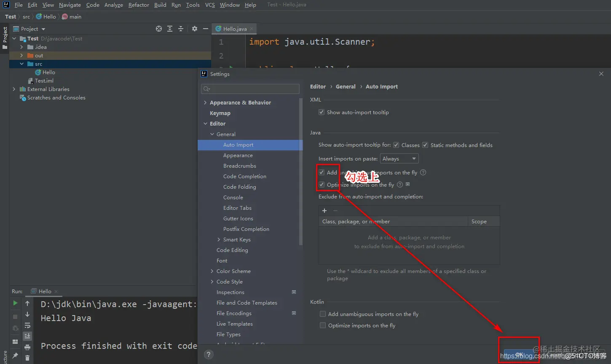Toggle Static methods and fields checkbox
Image resolution: width=611 pixels, height=364 pixels.
tap(425, 145)
